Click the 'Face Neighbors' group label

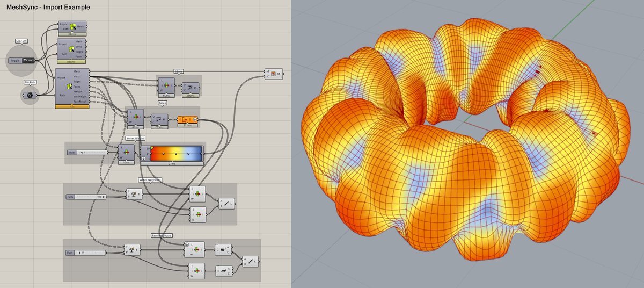(x=162, y=235)
